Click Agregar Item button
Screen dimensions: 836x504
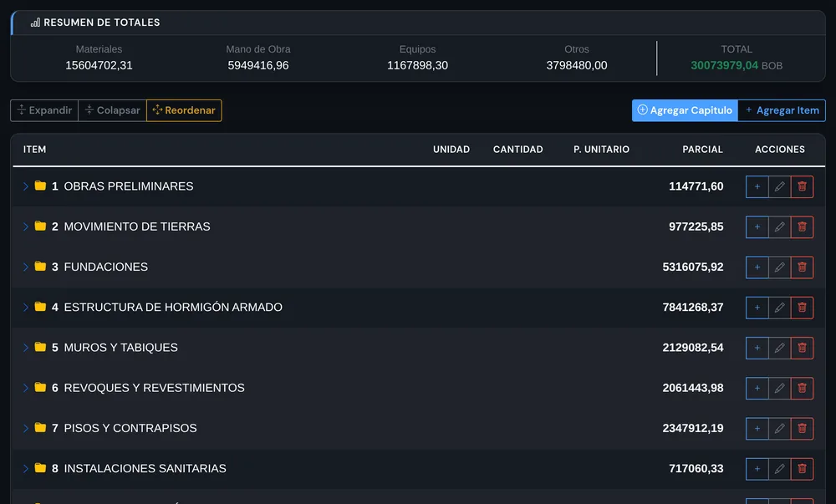click(782, 110)
